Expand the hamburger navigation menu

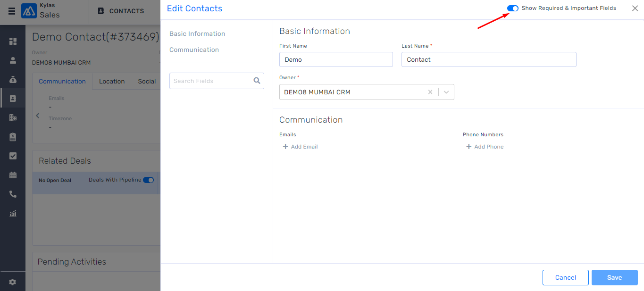point(11,11)
